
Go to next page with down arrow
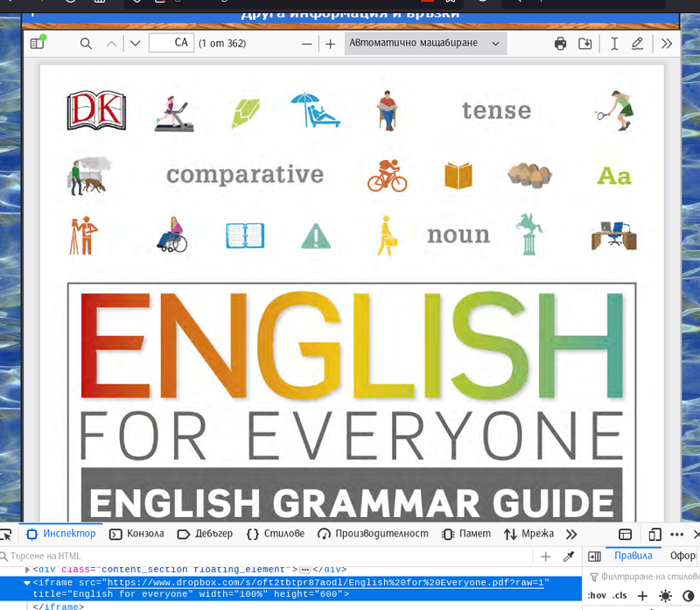pyautogui.click(x=135, y=43)
